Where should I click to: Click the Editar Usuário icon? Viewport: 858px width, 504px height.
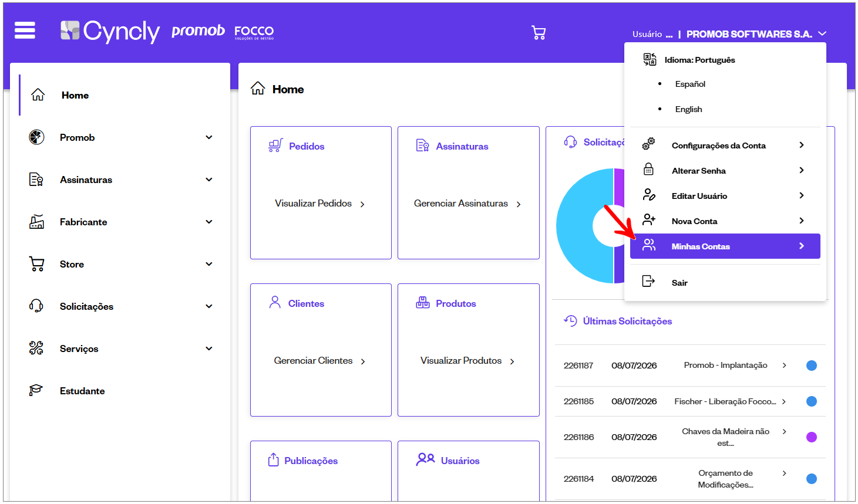[649, 195]
